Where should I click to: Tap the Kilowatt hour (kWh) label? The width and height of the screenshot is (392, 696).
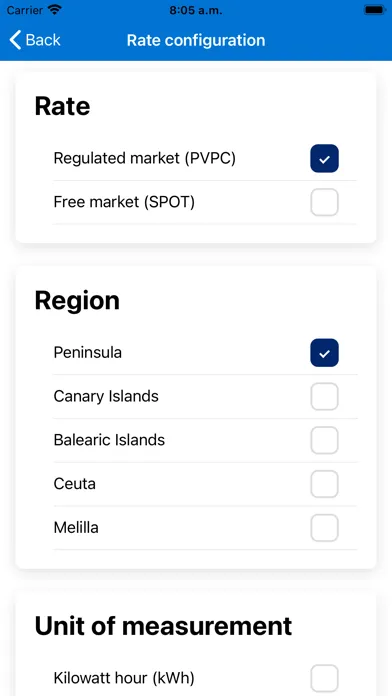coord(124,678)
